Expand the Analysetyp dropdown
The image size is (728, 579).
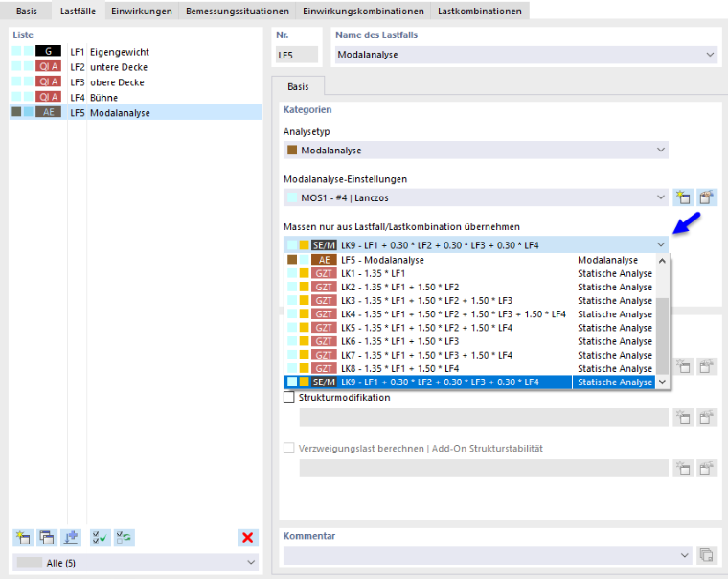661,151
